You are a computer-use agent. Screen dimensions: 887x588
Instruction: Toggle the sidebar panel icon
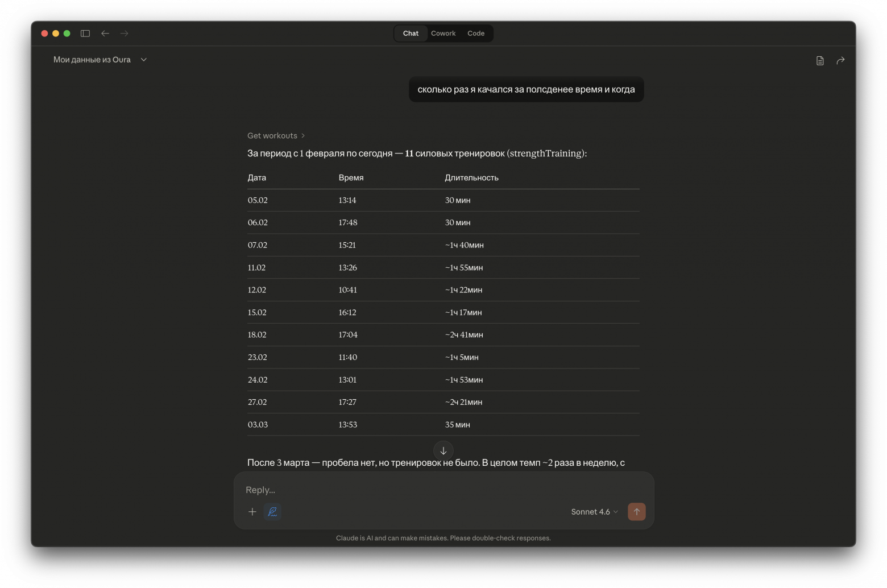click(x=85, y=34)
